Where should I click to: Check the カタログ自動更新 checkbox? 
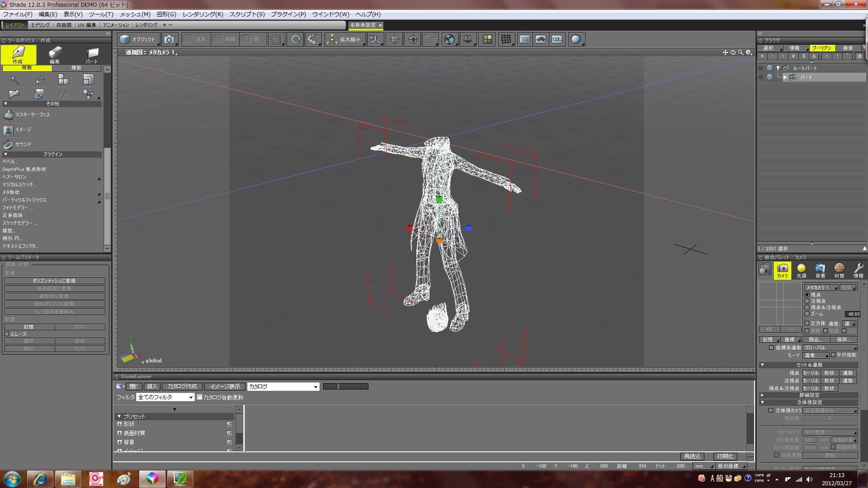pyautogui.click(x=199, y=397)
